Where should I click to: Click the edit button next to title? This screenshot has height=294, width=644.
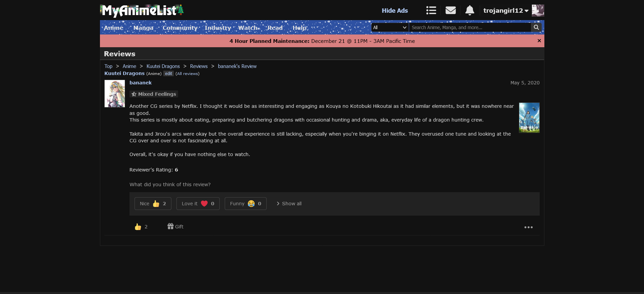(x=168, y=74)
